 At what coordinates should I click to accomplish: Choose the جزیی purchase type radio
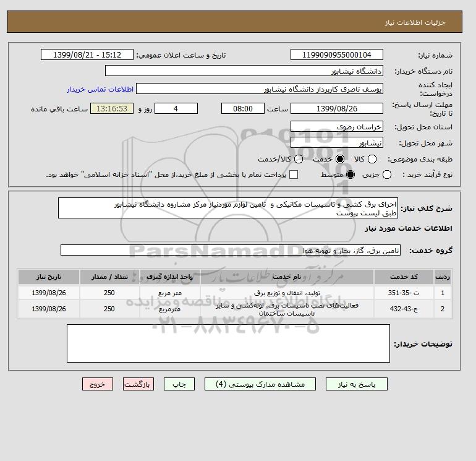point(387,174)
